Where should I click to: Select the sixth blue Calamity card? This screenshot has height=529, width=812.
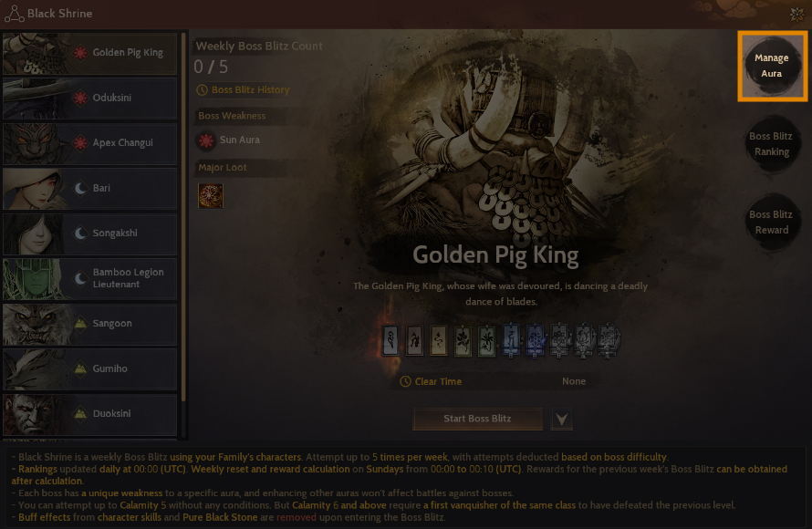pos(511,340)
